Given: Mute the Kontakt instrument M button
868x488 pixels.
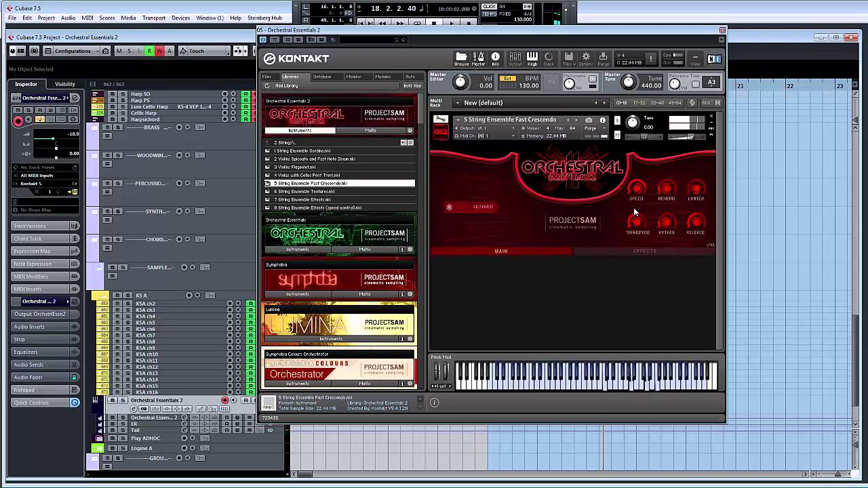Looking at the screenshot, I should (616, 134).
